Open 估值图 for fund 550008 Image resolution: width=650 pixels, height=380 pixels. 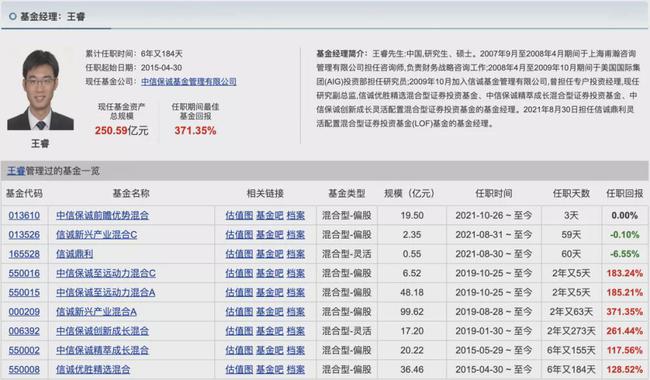click(239, 370)
